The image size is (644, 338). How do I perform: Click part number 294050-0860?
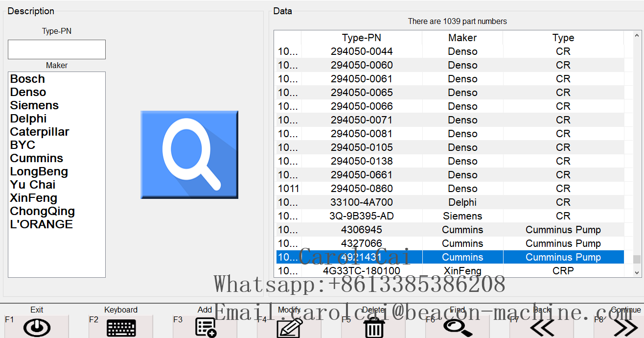(x=450, y=189)
